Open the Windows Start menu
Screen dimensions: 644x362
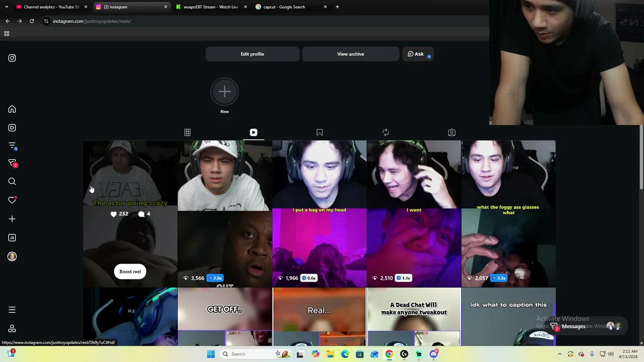pos(211,354)
